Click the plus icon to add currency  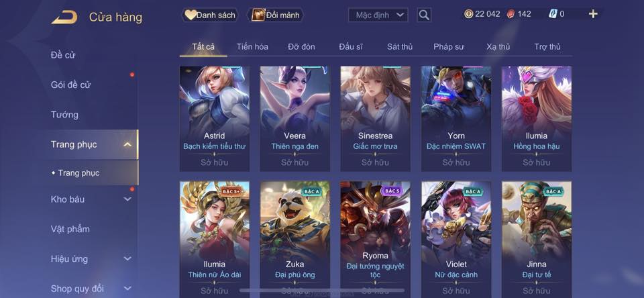coord(593,14)
